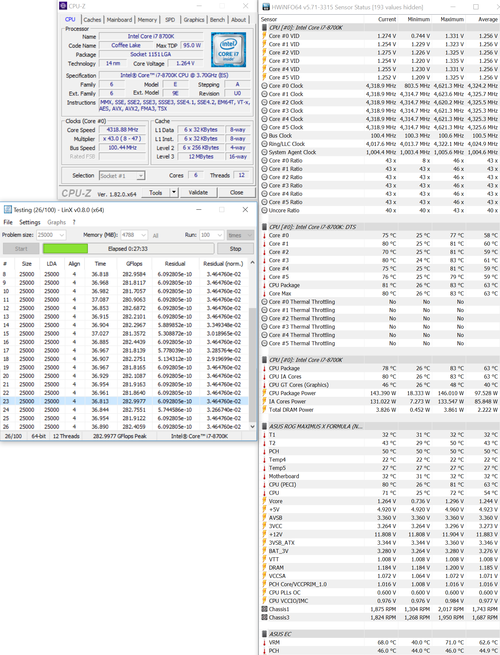500x655 pixels.
Task: Open the Graphs menu in LinX
Action: 56,222
